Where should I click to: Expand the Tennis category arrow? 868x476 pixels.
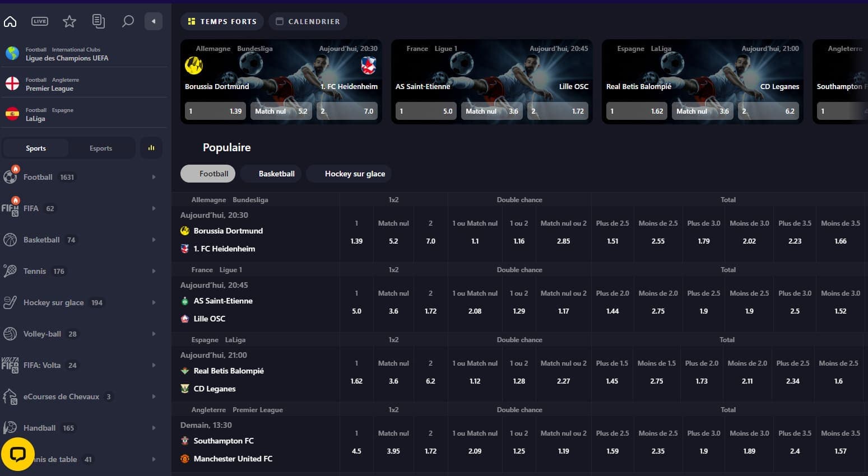coord(154,271)
